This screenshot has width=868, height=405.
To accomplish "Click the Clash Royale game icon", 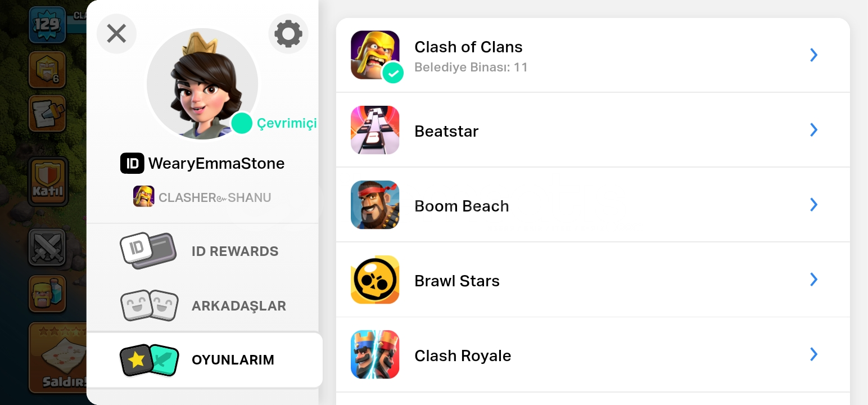I will click(375, 354).
